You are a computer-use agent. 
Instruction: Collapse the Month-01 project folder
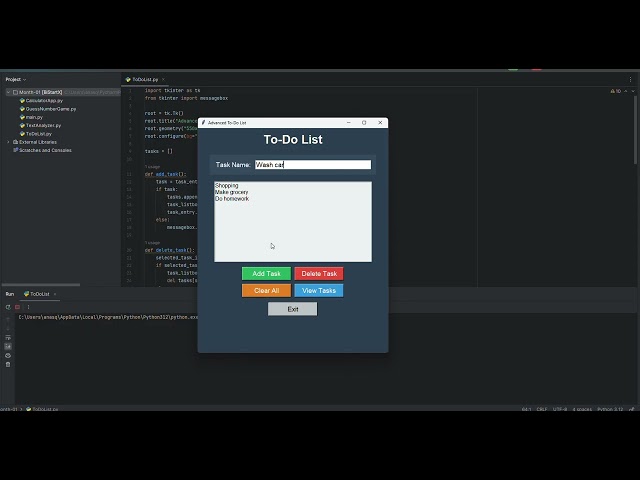click(8, 92)
